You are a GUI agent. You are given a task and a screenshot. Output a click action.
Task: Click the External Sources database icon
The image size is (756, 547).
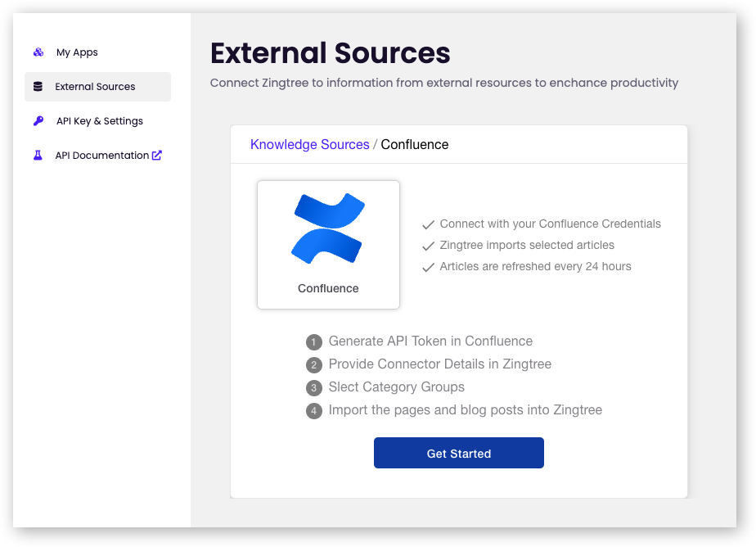[x=38, y=86]
